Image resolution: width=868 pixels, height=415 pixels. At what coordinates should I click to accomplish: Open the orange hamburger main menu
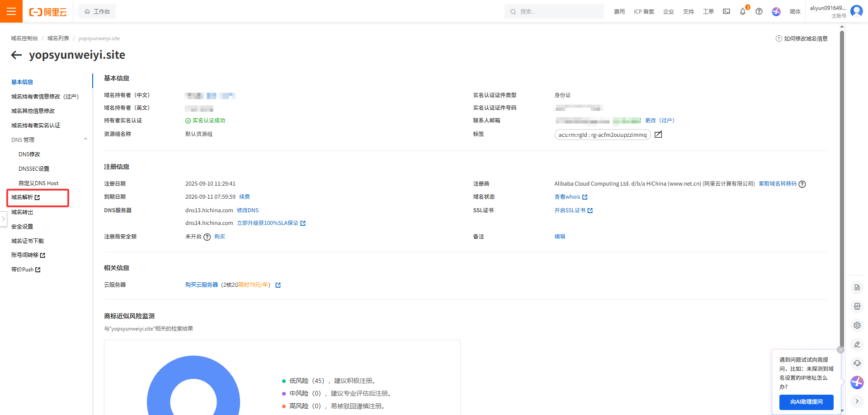click(11, 11)
